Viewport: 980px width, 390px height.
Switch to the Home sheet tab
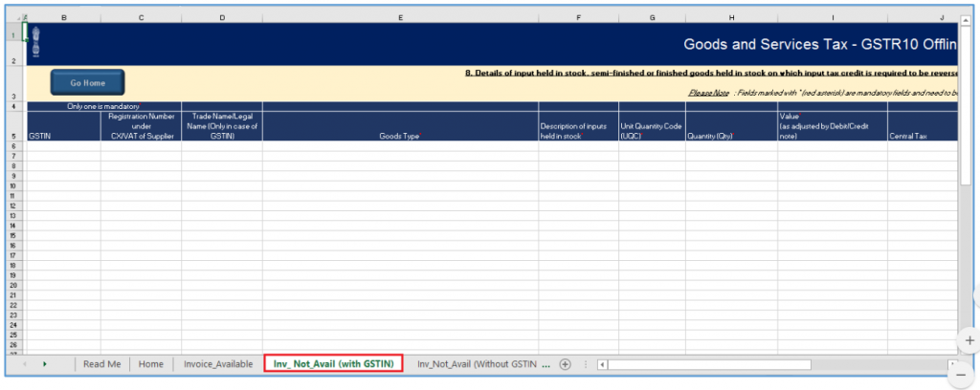click(151, 364)
